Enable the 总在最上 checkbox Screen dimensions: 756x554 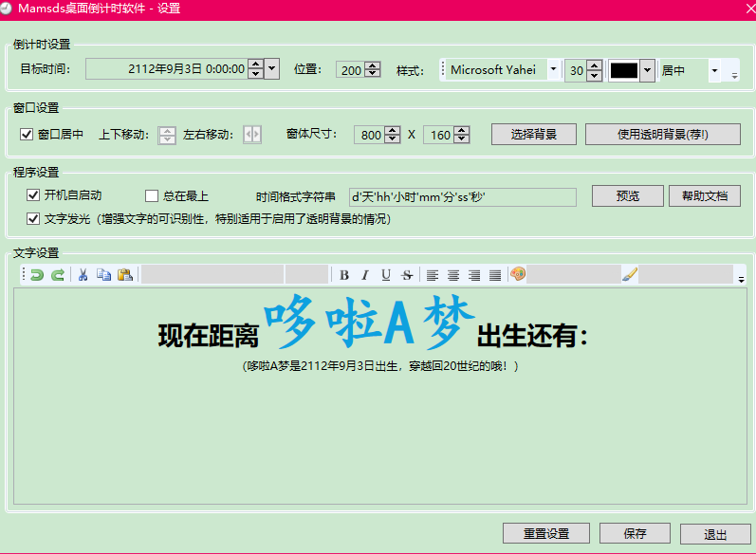pyautogui.click(x=152, y=195)
